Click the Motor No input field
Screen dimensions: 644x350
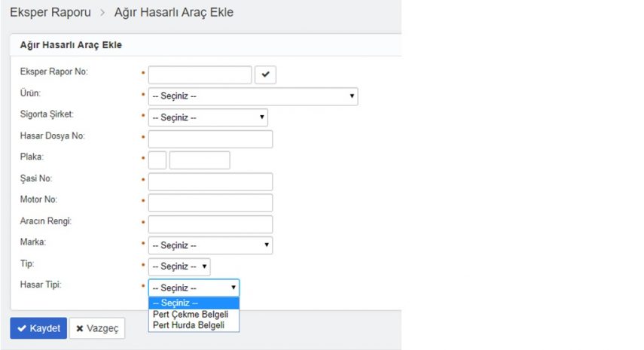[x=210, y=202]
